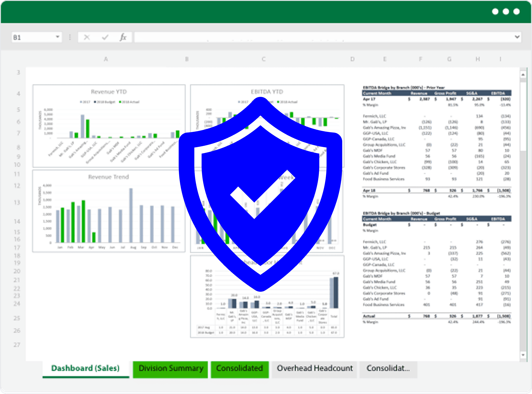532x394 pixels.
Task: Click the Revenue YTD chart
Action: coord(109,126)
